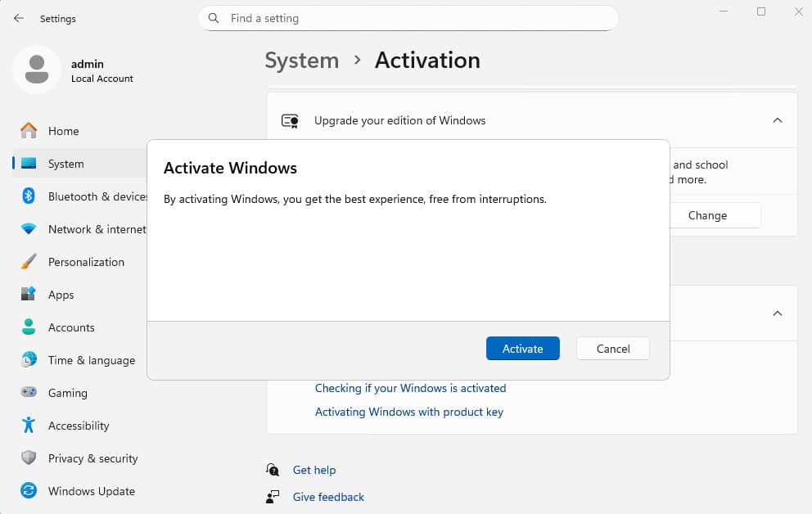Click the Upgrade edition certificate icon
Screen dimensions: 812x514
(290, 120)
